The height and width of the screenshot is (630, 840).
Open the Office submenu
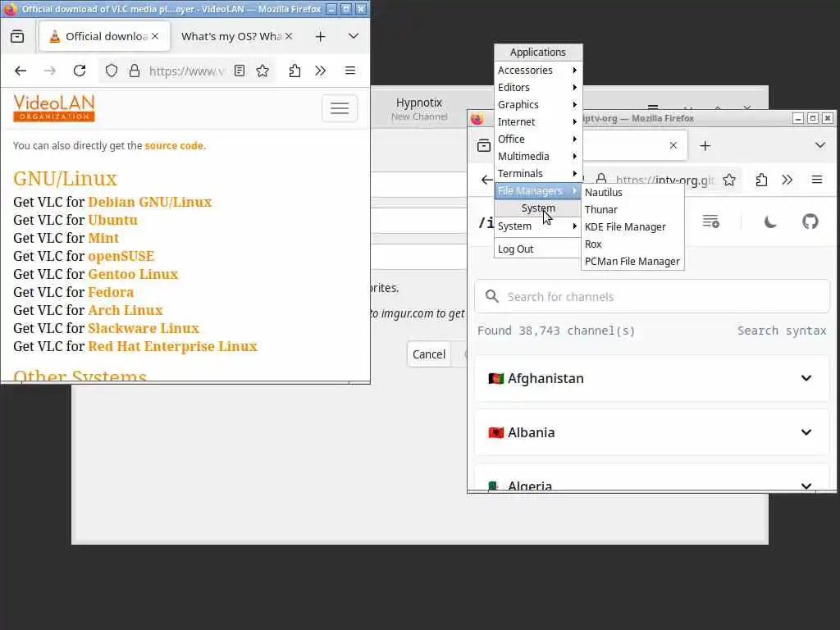(x=538, y=139)
